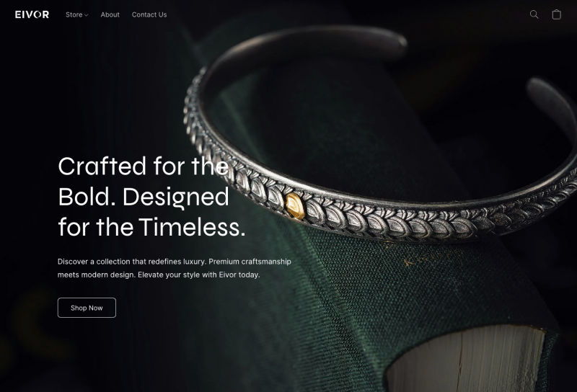Click the EIVOR logo
577x392 pixels.
point(32,14)
